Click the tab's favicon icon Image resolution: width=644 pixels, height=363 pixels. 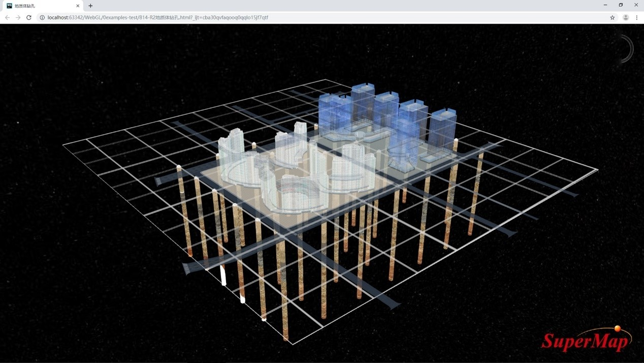[x=9, y=6]
